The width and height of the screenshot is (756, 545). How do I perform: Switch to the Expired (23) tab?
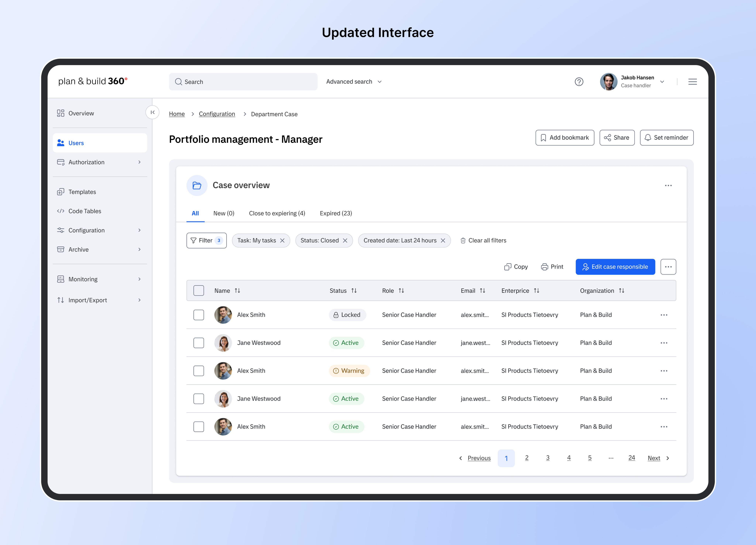point(336,213)
